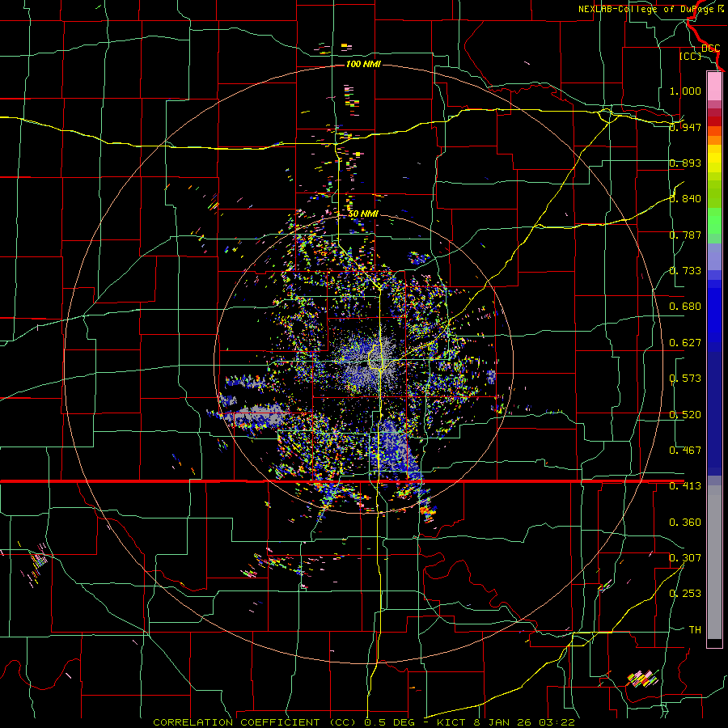728x728 pixels.
Task: Select the 0.840 legend value
Action: 685,199
